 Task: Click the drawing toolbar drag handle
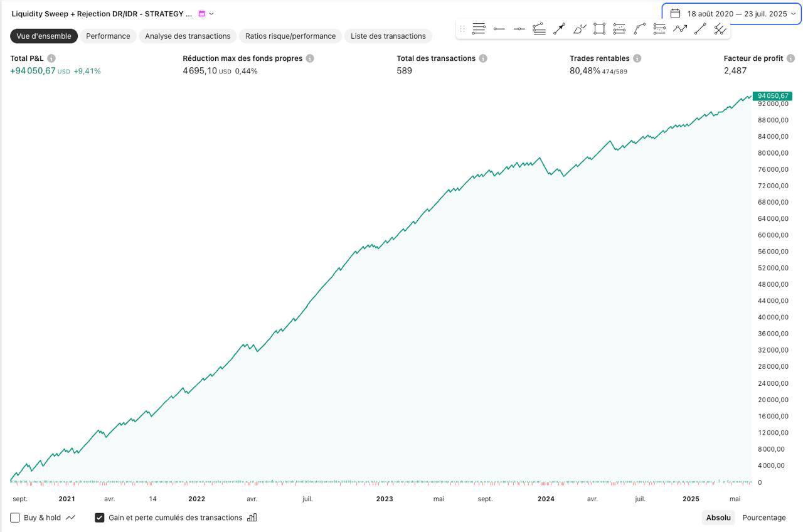(x=462, y=28)
